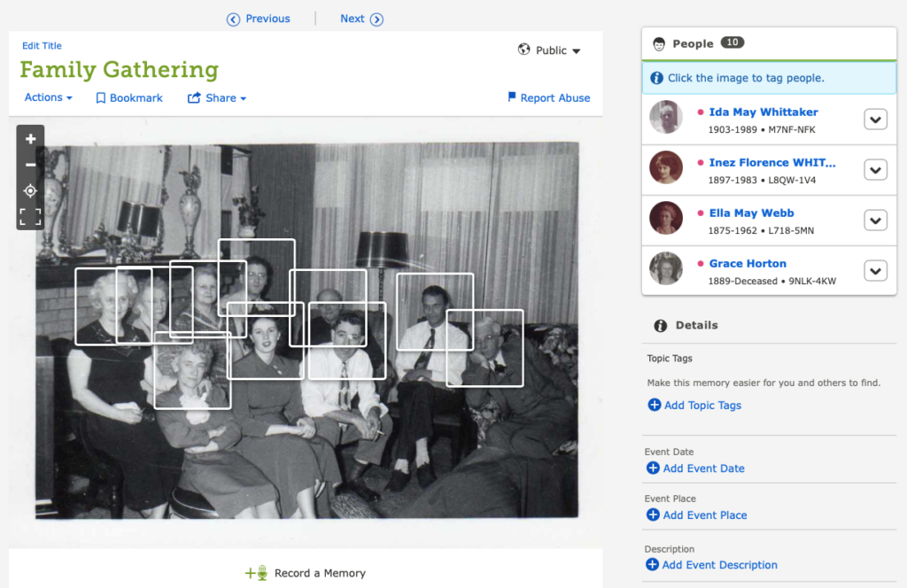Click Ida May Whittaker's portrait thumbnail
The width and height of the screenshot is (907, 588).
tap(666, 118)
